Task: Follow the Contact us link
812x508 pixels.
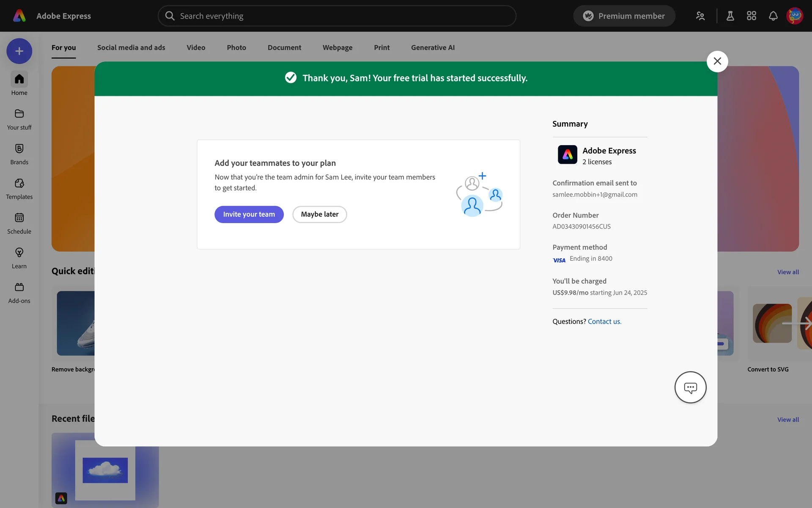Action: 604,321
